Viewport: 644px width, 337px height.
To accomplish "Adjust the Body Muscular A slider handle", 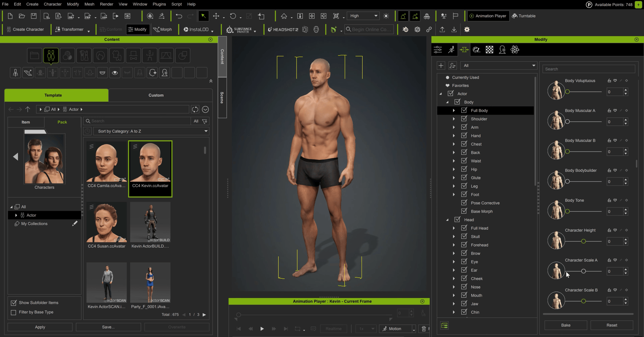I will [x=567, y=121].
